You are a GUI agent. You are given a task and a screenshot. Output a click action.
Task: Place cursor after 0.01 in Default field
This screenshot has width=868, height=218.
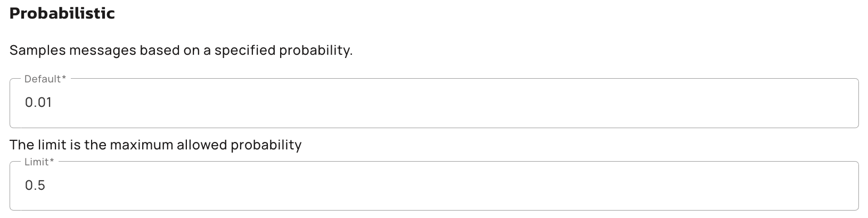(53, 103)
